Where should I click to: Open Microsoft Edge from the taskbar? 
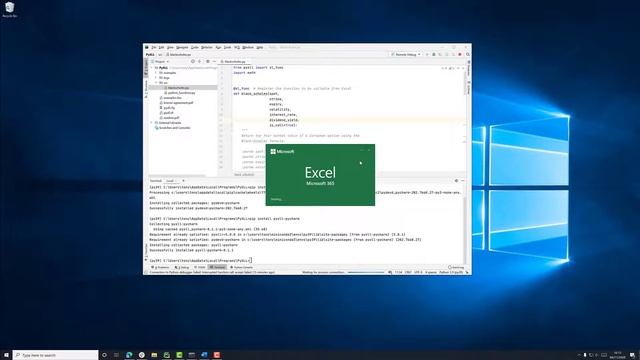[x=129, y=355]
